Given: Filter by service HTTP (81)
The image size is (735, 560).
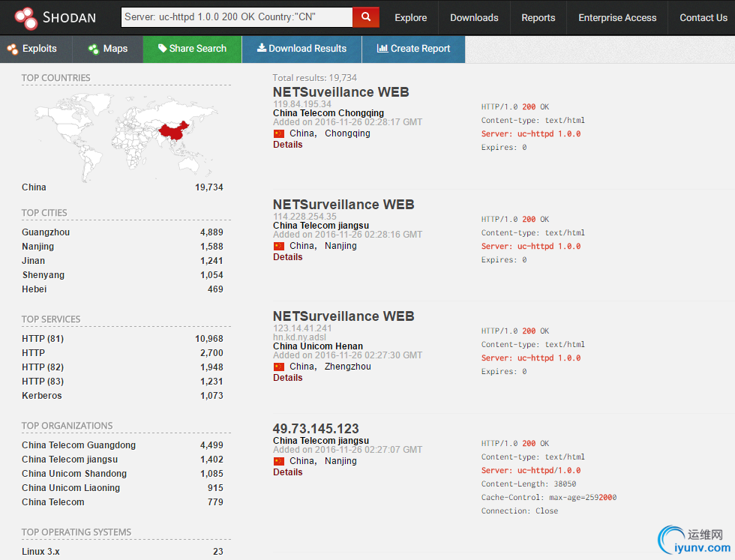Looking at the screenshot, I should (43, 339).
